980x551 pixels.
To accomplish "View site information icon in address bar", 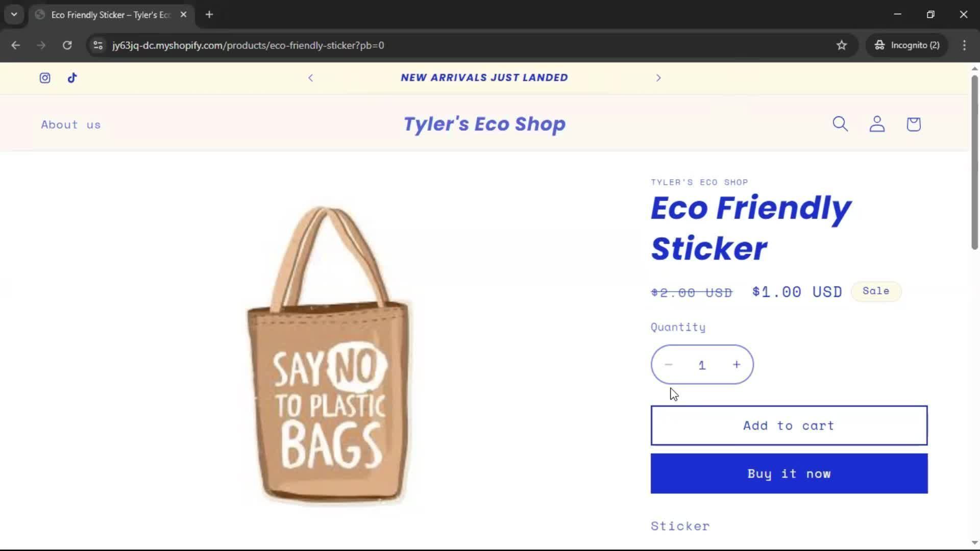I will pyautogui.click(x=98, y=45).
